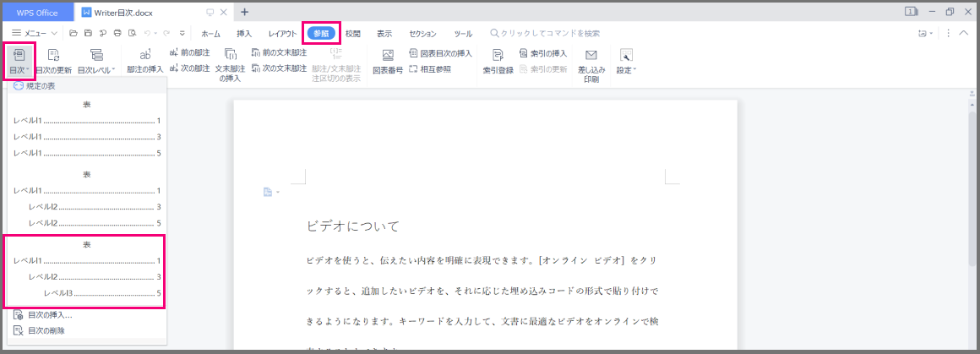Choose the two-level 表 TOC style

(x=87, y=199)
